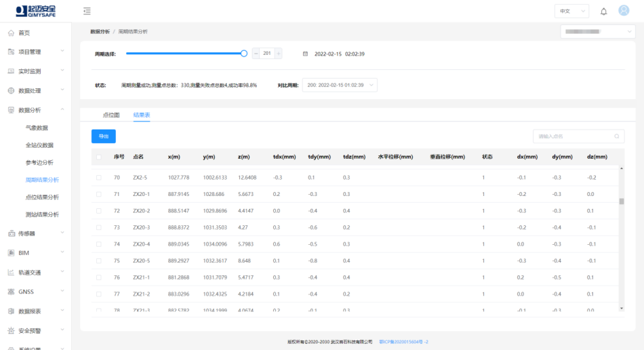This screenshot has width=644, height=350.
Task: Click the tdx(mm) column header
Action: 284,157
